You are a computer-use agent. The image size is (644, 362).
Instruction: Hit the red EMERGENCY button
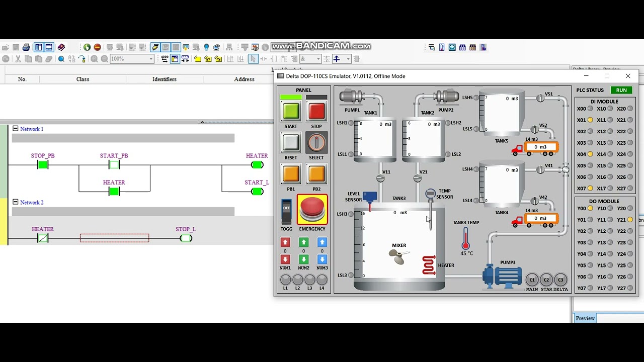tap(312, 209)
